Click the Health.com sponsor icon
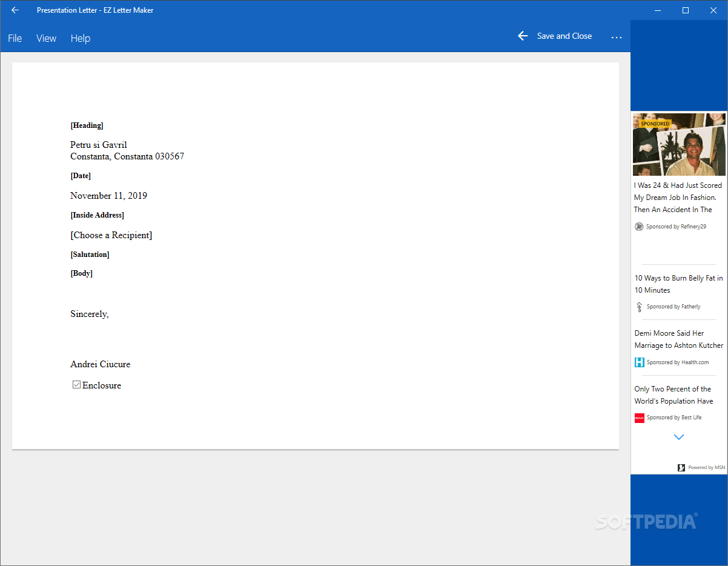Screen dimensions: 728x566 click(639, 362)
